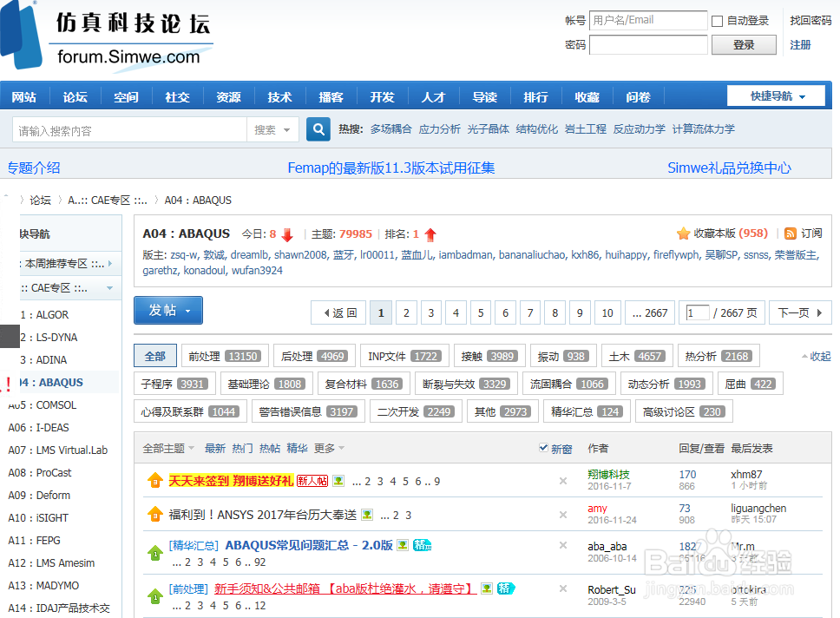
Task: Expand the 全部主题 filter dropdown
Action: (x=168, y=448)
